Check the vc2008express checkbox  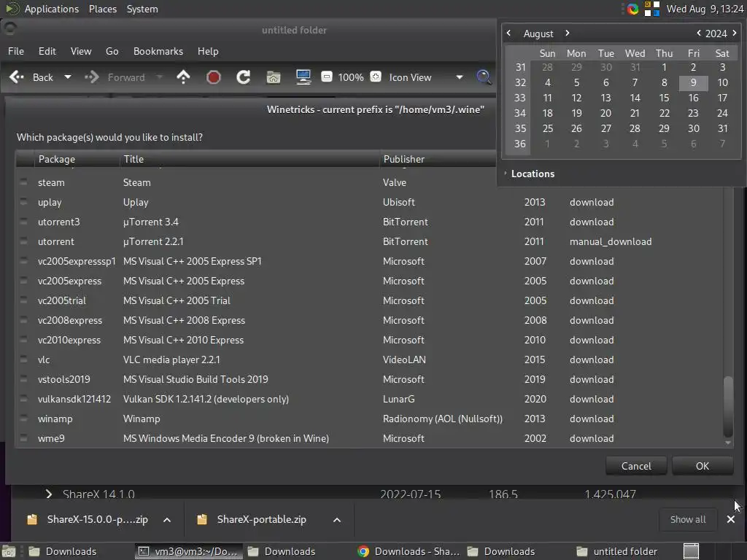(23, 320)
